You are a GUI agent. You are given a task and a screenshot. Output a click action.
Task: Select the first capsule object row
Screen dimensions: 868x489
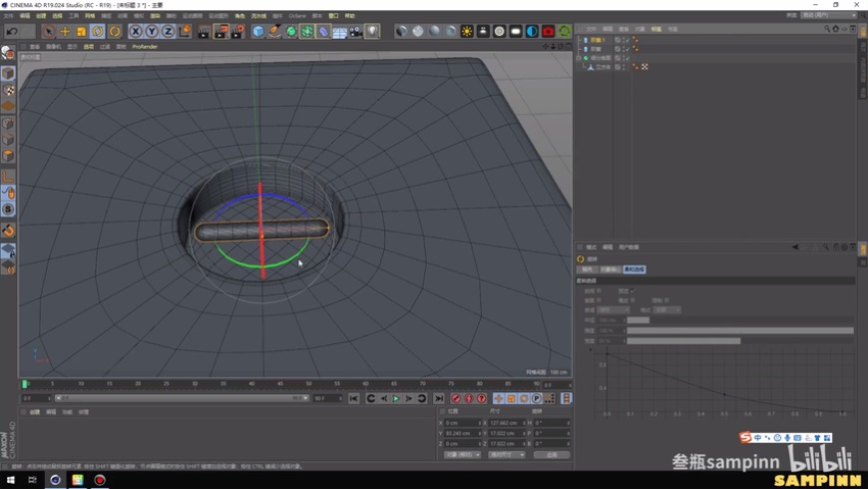pyautogui.click(x=597, y=40)
